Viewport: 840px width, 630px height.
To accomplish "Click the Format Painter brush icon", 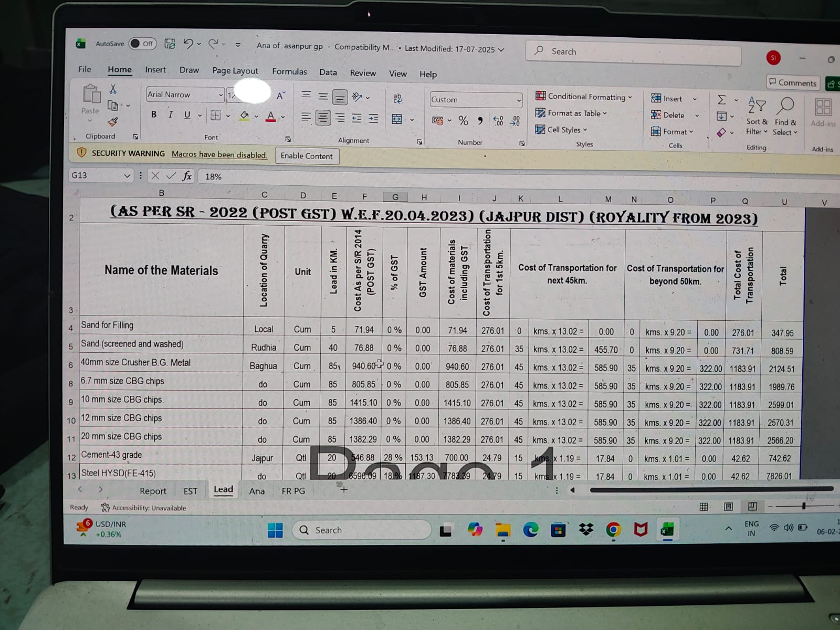I will (x=113, y=122).
